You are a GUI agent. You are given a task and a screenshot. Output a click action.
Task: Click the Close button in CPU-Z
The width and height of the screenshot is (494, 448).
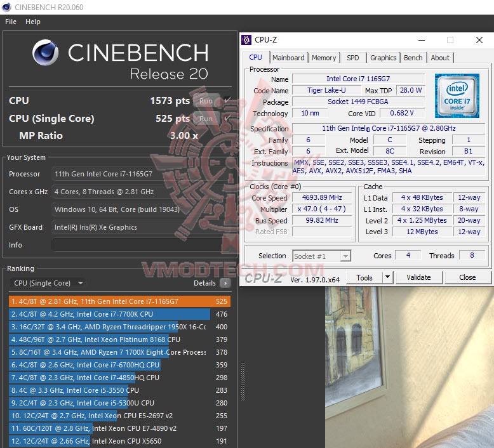[x=467, y=277]
